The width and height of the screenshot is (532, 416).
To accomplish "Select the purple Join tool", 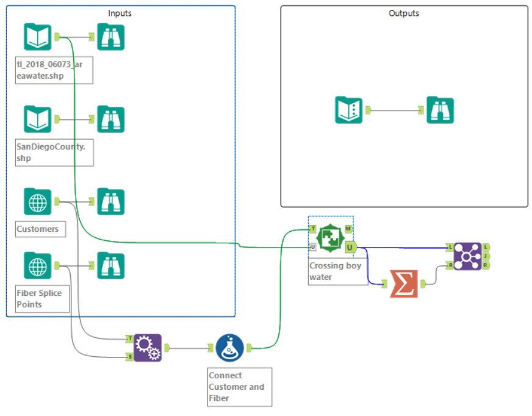I will tap(467, 256).
